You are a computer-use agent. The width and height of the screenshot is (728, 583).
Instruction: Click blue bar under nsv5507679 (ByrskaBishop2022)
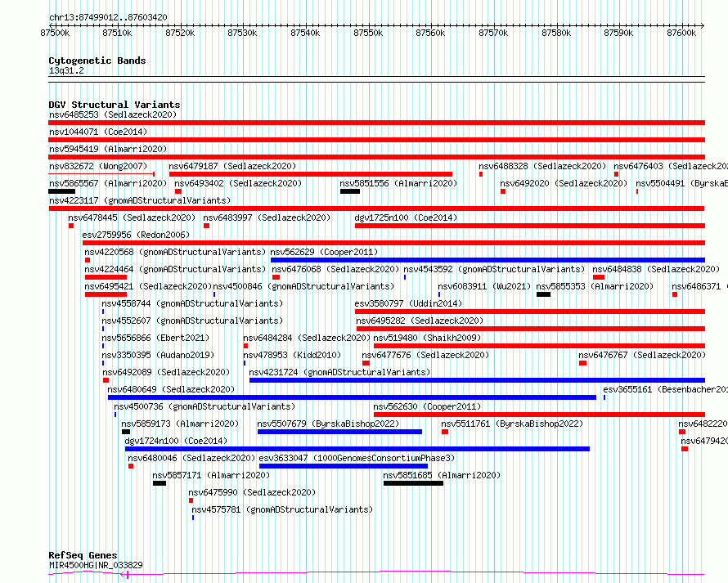[339, 432]
